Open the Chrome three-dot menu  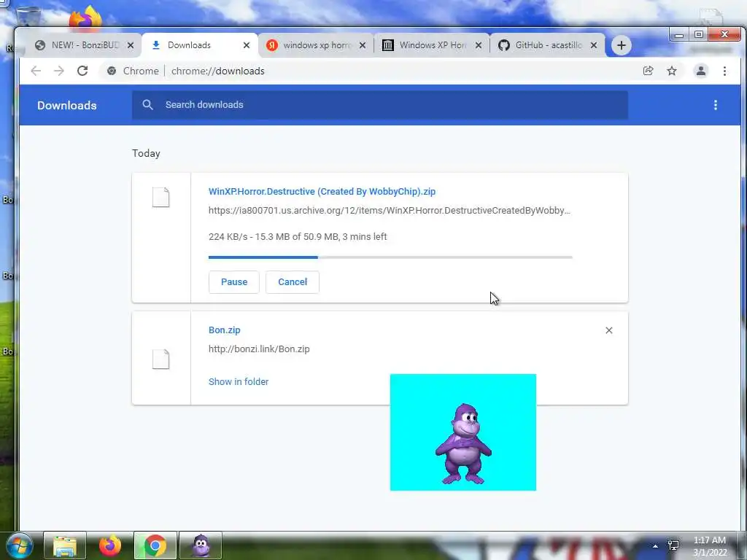pyautogui.click(x=724, y=71)
